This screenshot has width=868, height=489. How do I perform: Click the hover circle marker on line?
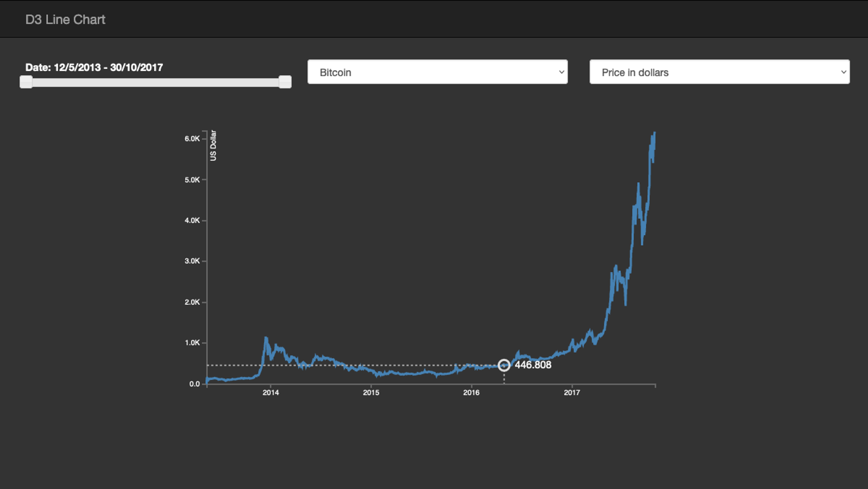(x=504, y=365)
